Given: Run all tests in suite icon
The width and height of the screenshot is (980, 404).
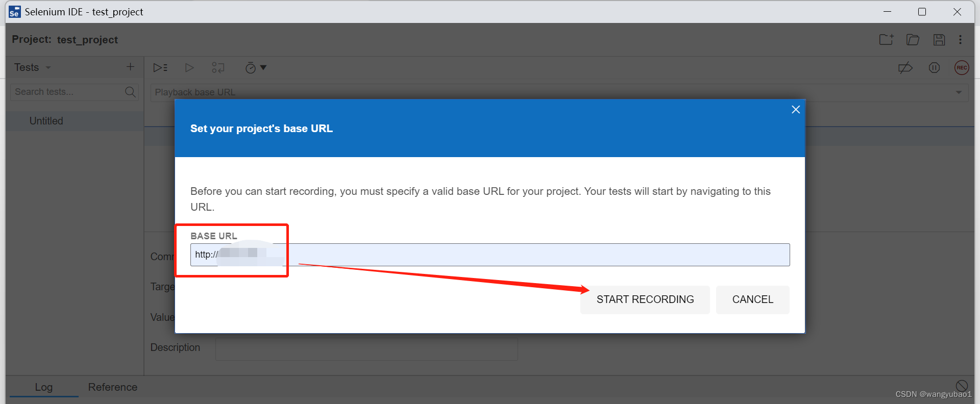Looking at the screenshot, I should (160, 67).
